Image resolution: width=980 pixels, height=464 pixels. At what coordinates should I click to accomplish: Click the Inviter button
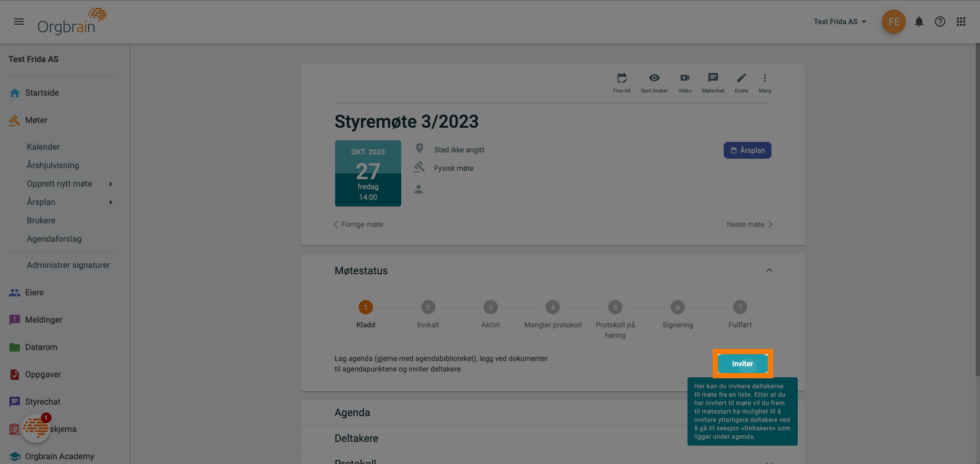[x=743, y=364]
